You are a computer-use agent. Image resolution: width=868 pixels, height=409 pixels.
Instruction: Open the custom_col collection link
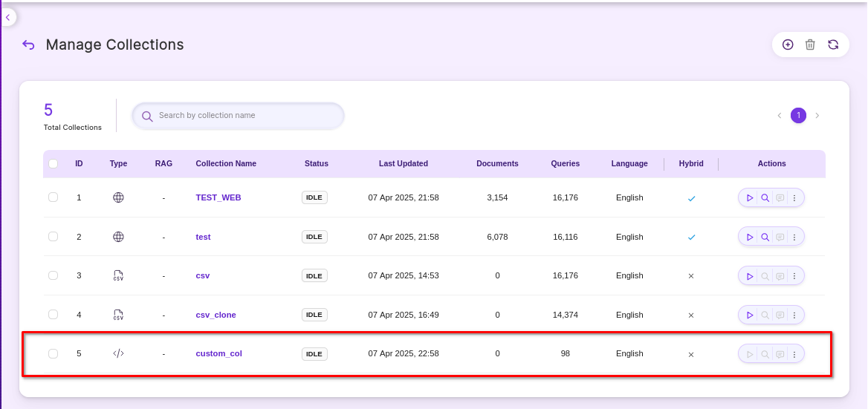pyautogui.click(x=218, y=353)
